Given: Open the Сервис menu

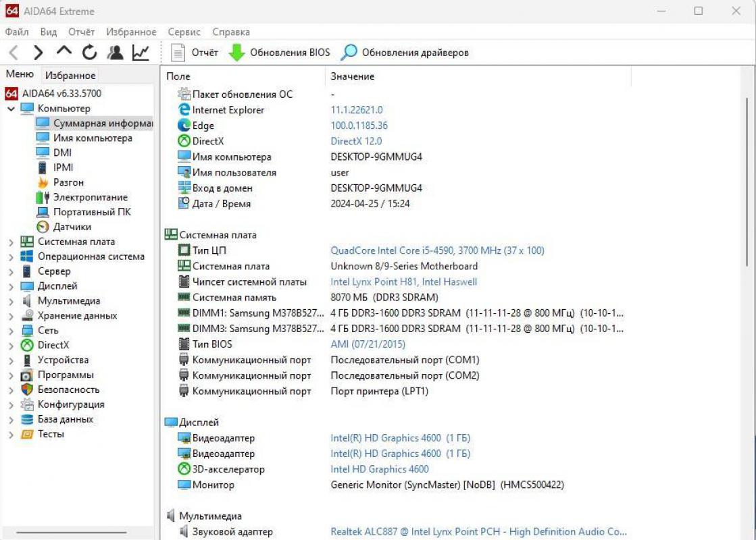Looking at the screenshot, I should point(184,32).
